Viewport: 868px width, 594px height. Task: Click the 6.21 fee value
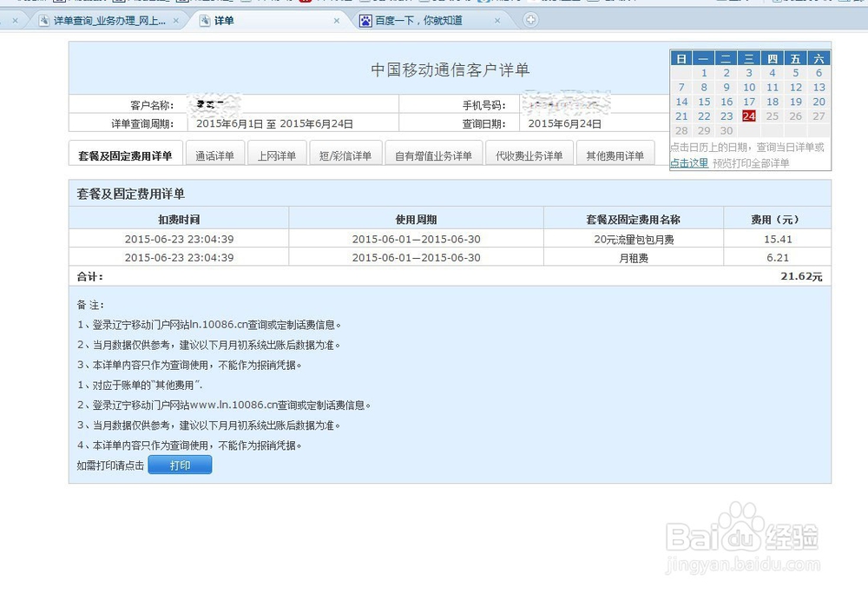point(778,257)
